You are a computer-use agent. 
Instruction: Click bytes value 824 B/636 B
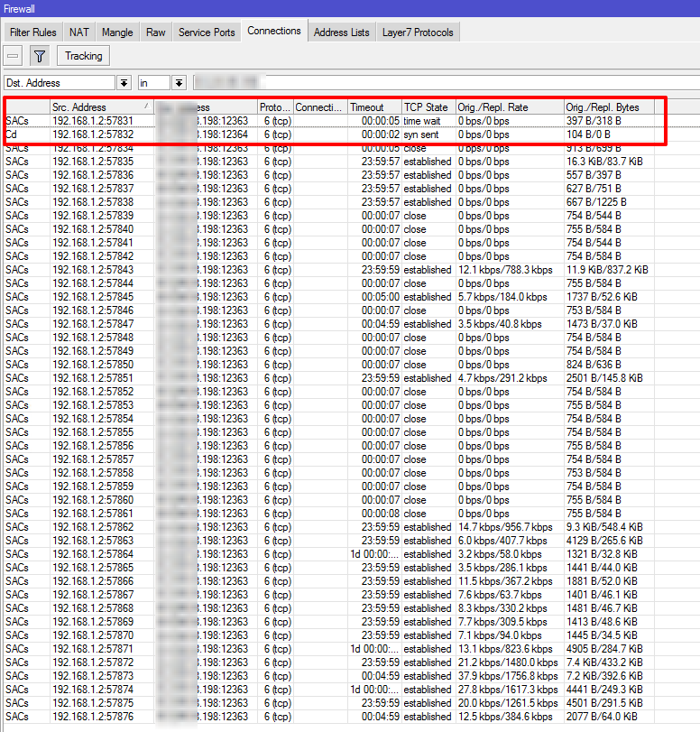tap(594, 365)
